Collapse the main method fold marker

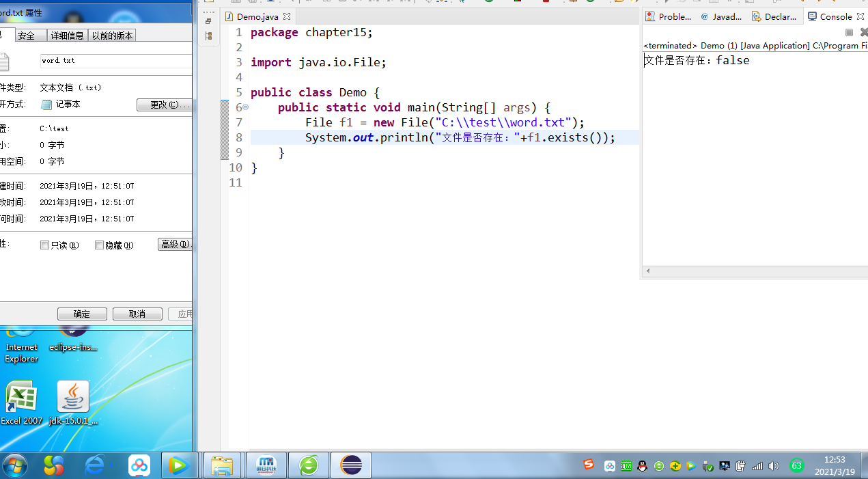[x=245, y=107]
